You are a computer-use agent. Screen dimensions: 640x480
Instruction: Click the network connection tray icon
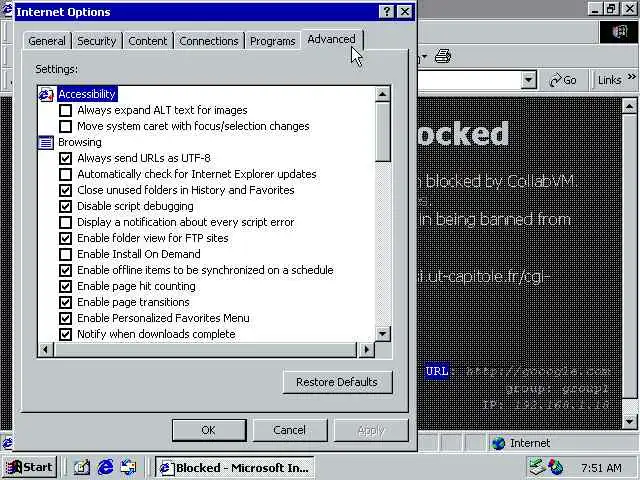coord(537,467)
